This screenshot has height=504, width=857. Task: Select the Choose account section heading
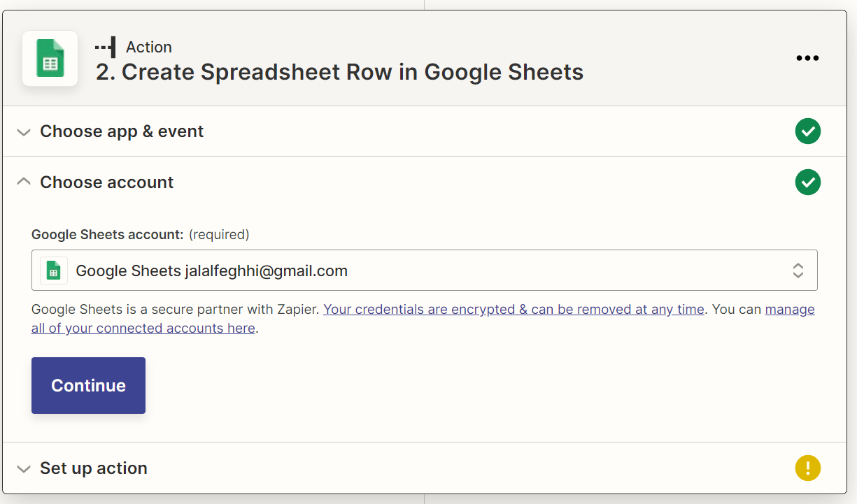pyautogui.click(x=107, y=182)
